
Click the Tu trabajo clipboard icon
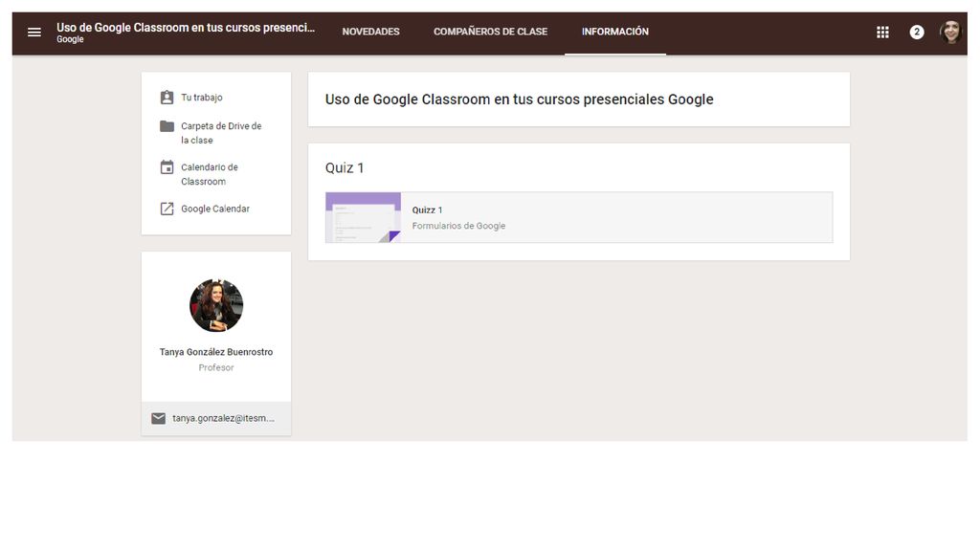[167, 98]
